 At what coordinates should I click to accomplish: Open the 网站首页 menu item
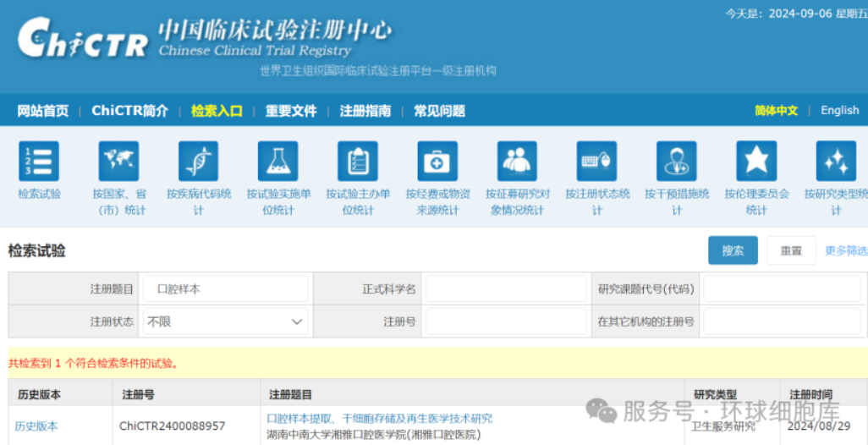click(x=43, y=111)
